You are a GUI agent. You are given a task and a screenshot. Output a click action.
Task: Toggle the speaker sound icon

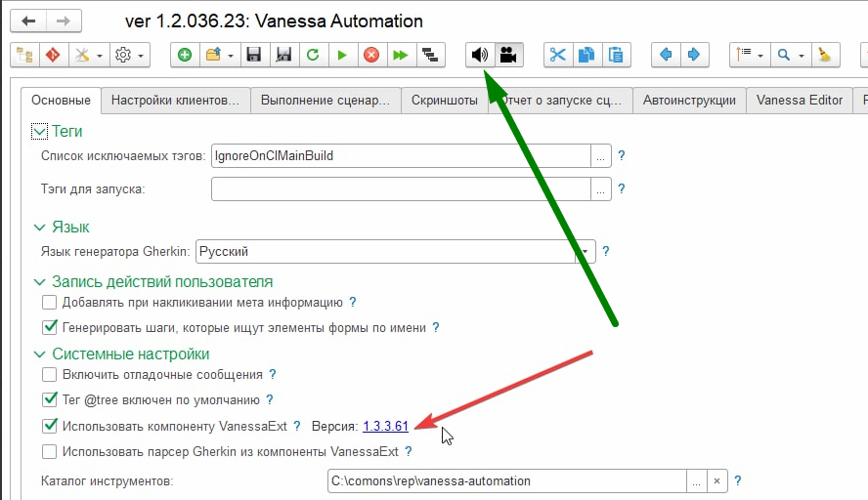click(479, 55)
